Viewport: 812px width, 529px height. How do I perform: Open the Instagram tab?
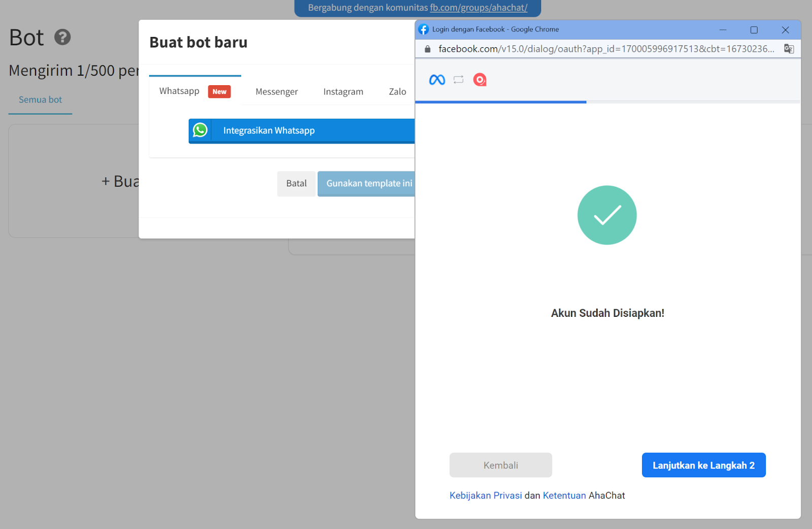click(343, 91)
